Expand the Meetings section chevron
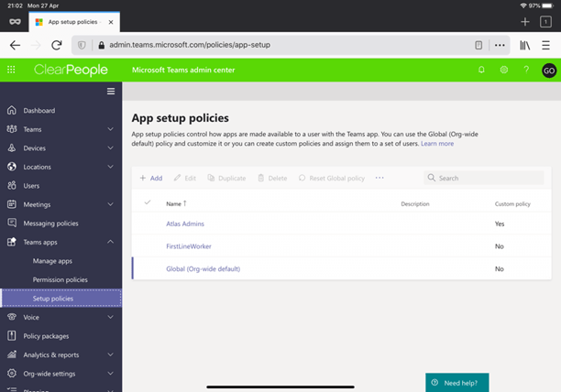561x392 pixels. click(x=111, y=204)
